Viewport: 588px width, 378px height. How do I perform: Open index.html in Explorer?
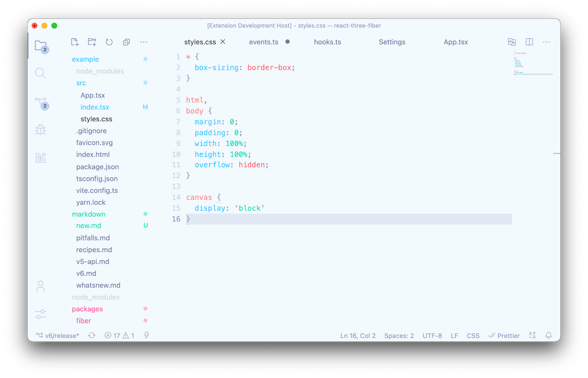click(93, 154)
